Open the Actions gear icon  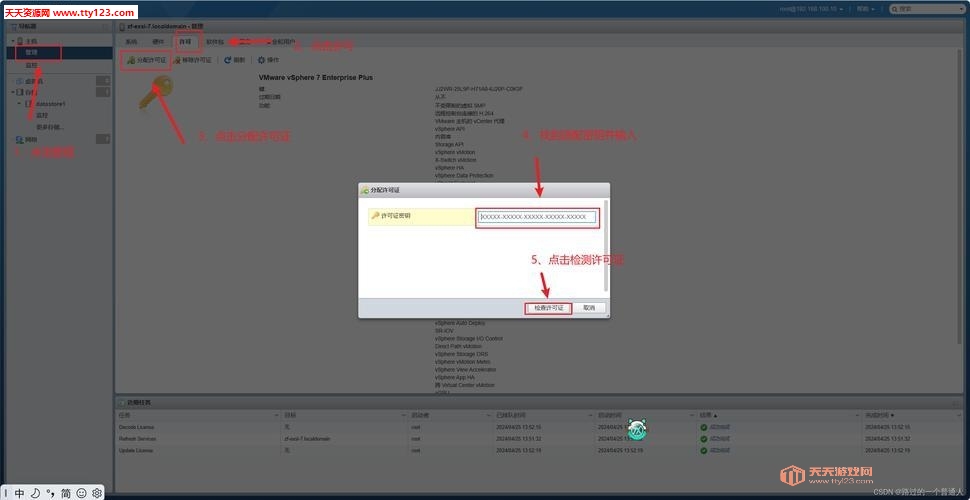click(x=261, y=60)
